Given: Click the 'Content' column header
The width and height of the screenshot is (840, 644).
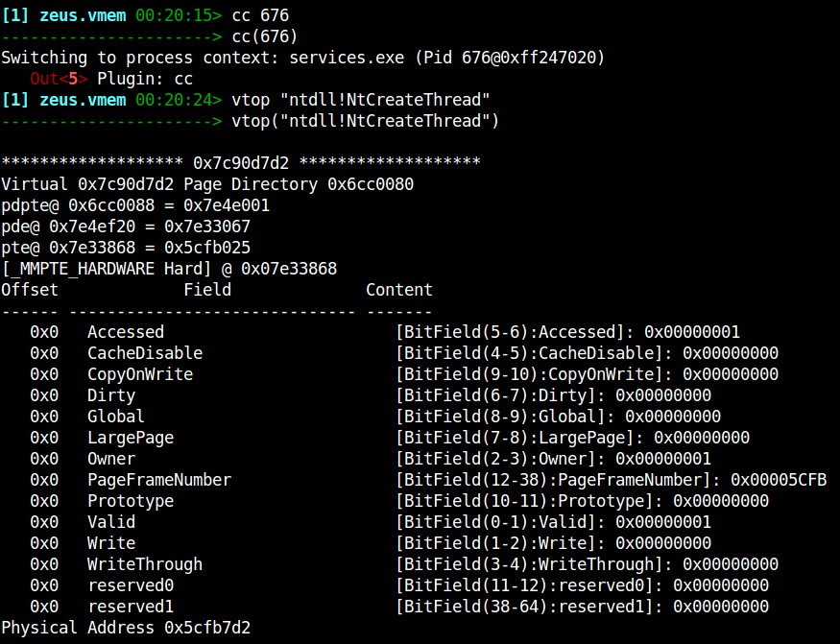Looking at the screenshot, I should (399, 290).
